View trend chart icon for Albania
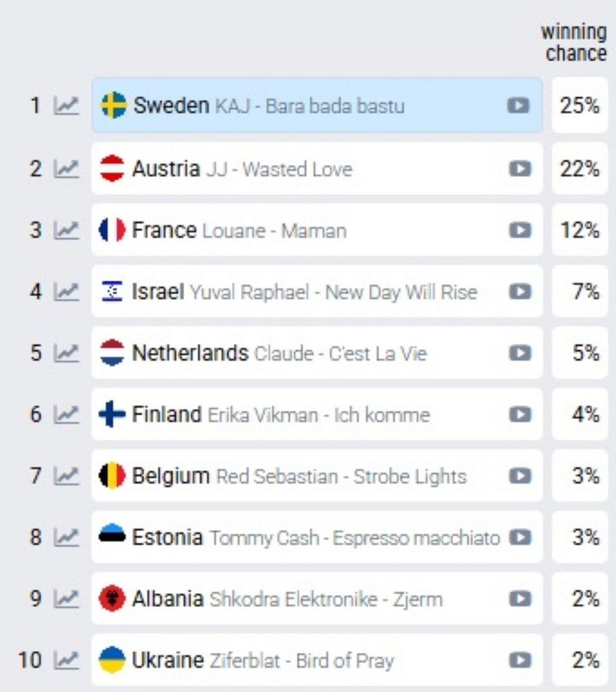The height and width of the screenshot is (692, 616). (x=67, y=598)
